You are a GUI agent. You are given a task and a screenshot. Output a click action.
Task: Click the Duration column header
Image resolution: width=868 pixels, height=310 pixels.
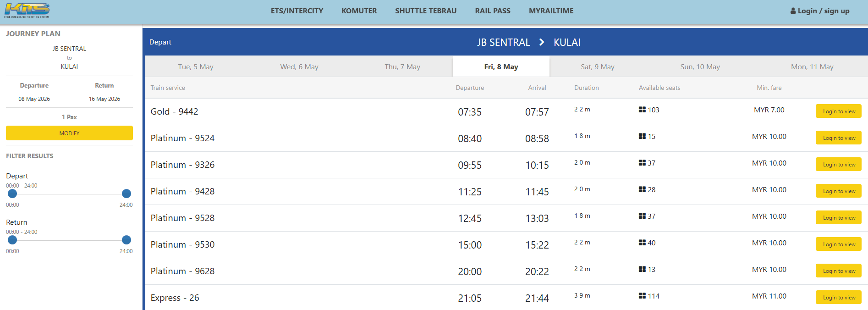pyautogui.click(x=587, y=88)
